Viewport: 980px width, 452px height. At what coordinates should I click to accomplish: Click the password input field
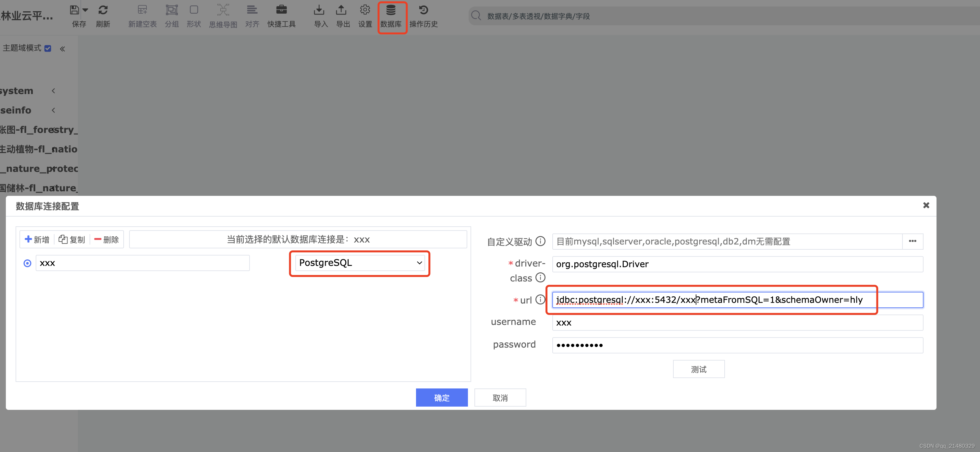pos(738,346)
